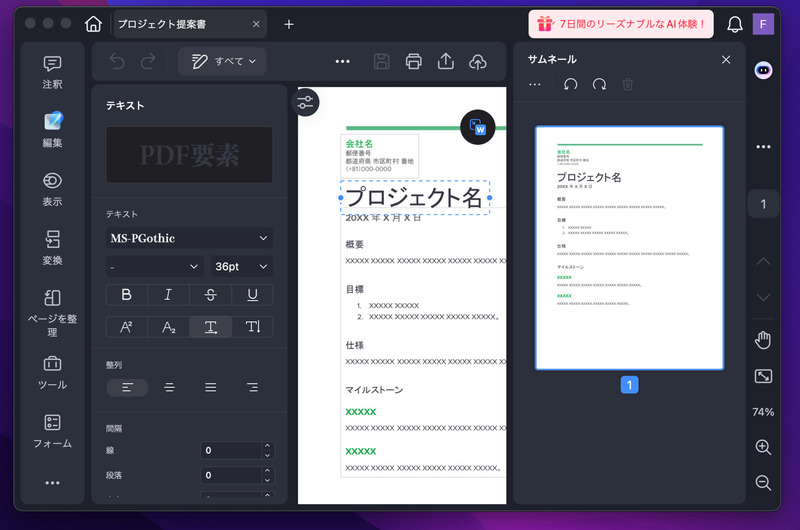Screen dimensions: 800x530
Task: Rotate thumbnail counterclockwise
Action: 570,84
